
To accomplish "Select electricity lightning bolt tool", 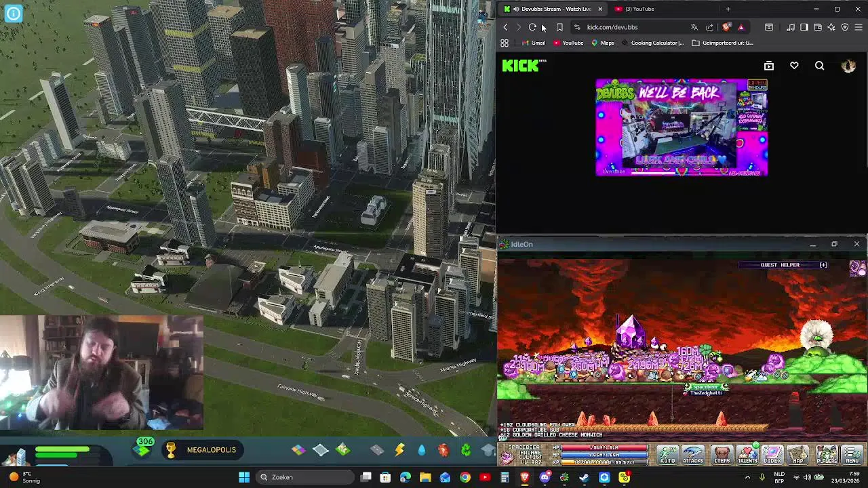I will coord(399,449).
